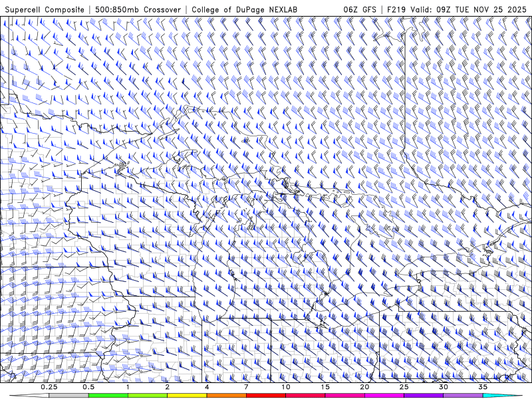Click the 0.5 color scale label
Image resolution: width=532 pixels, height=399 pixels.
click(x=88, y=387)
